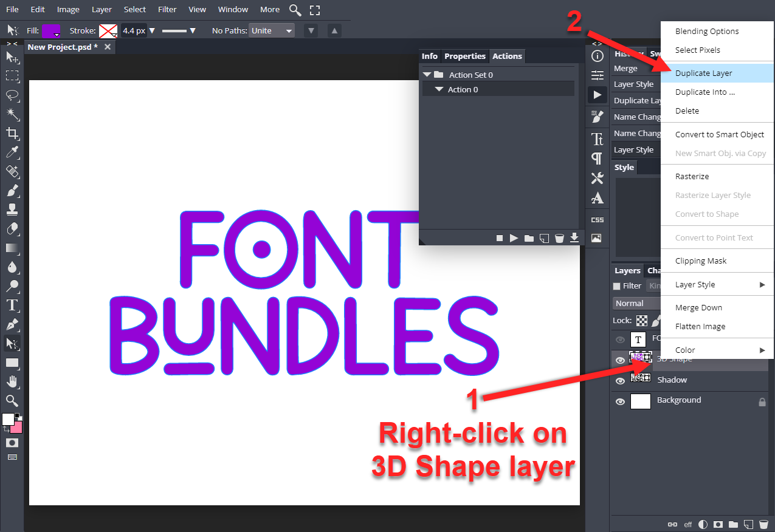Click Rasterize in context menu
This screenshot has height=532, width=775.
pos(717,176)
